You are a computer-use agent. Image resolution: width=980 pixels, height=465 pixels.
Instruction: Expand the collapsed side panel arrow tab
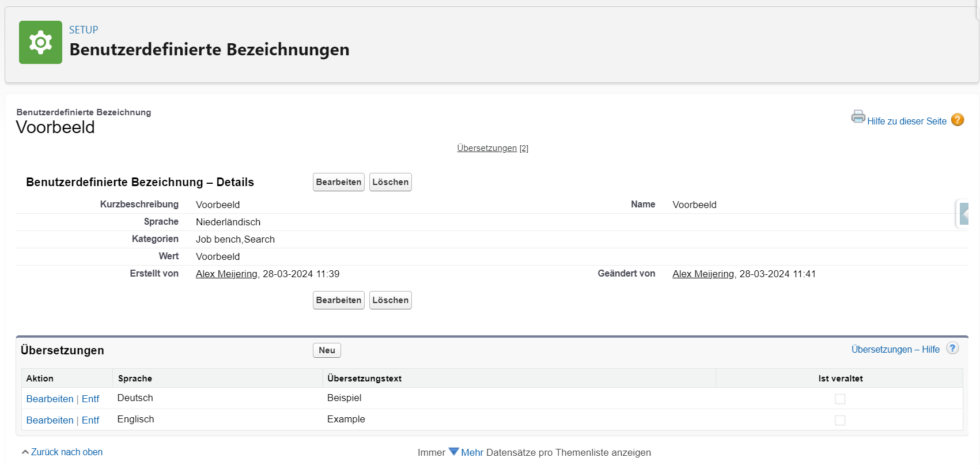963,214
